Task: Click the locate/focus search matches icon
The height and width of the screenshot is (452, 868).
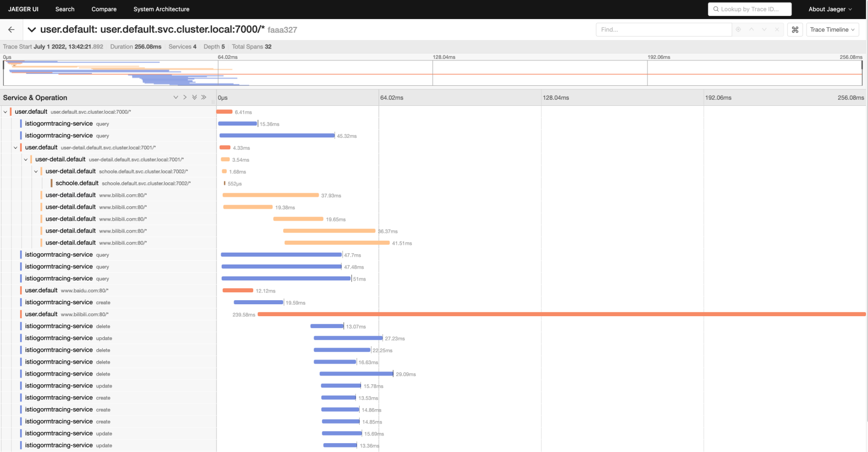Action: coord(738,29)
